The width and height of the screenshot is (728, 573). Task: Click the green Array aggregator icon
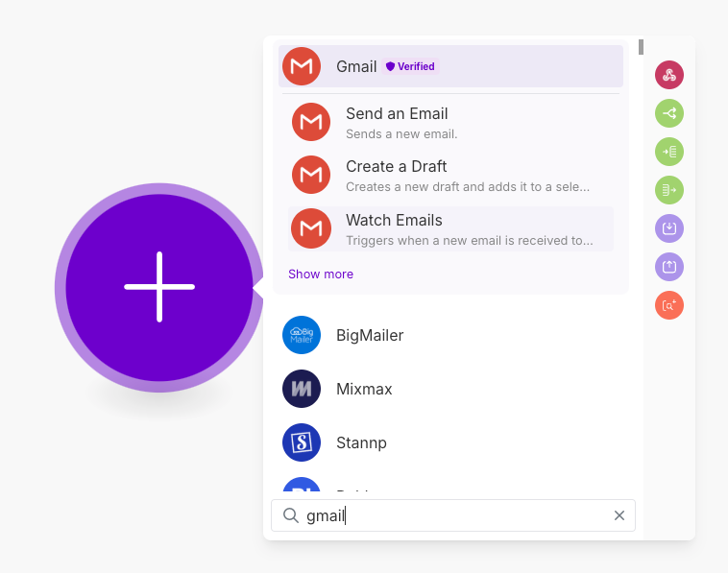coord(669,190)
